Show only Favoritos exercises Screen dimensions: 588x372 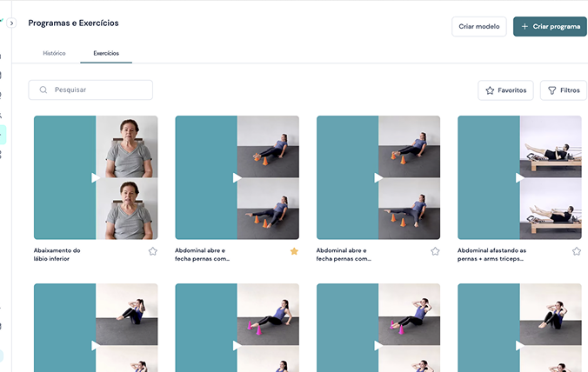click(505, 90)
